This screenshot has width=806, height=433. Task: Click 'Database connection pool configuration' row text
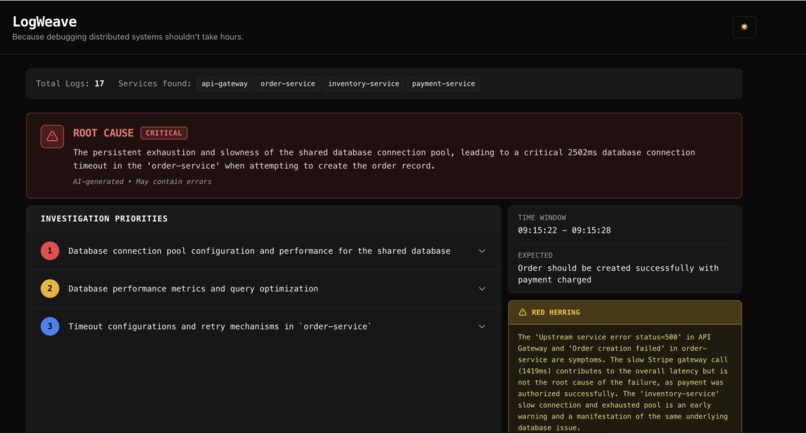[x=260, y=251]
